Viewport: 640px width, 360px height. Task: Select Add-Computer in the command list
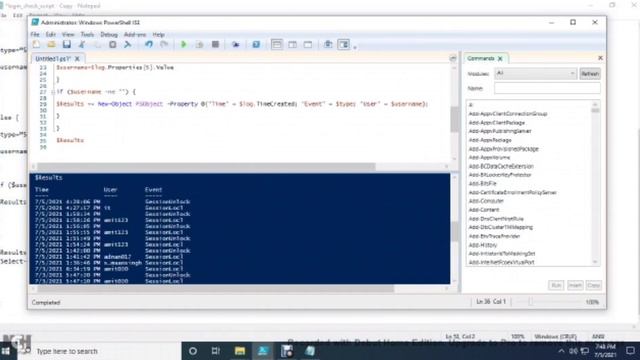click(486, 201)
